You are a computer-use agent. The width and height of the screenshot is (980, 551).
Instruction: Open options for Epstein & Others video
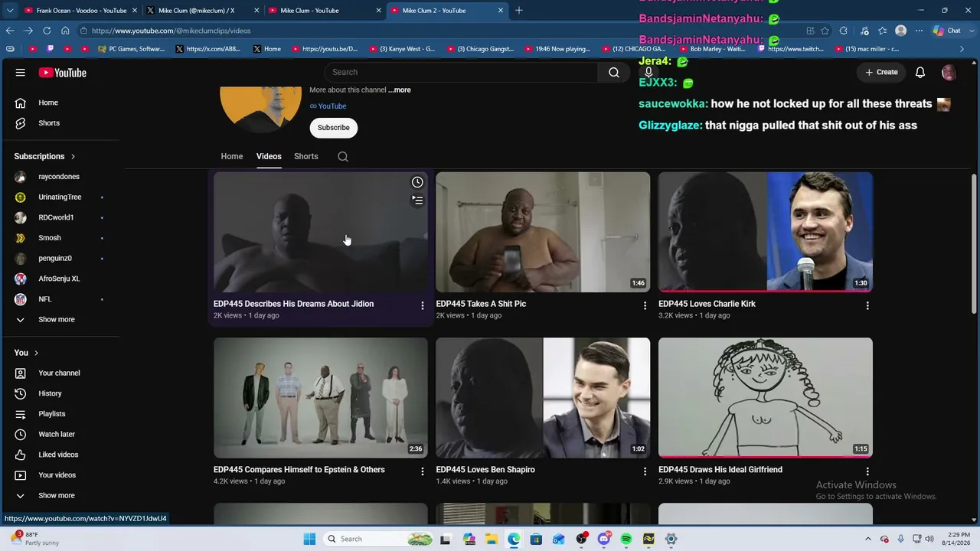[x=422, y=471]
